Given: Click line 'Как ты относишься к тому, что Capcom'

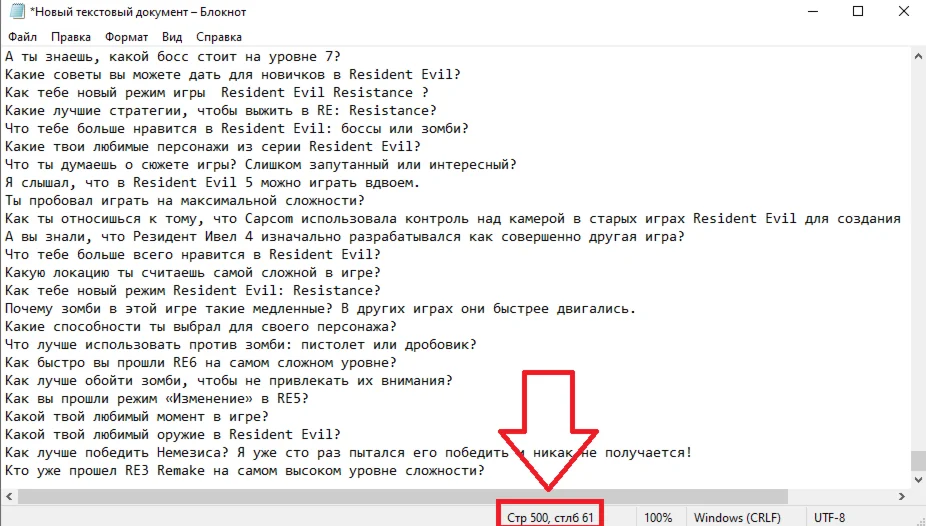Looking at the screenshot, I should click(453, 218).
